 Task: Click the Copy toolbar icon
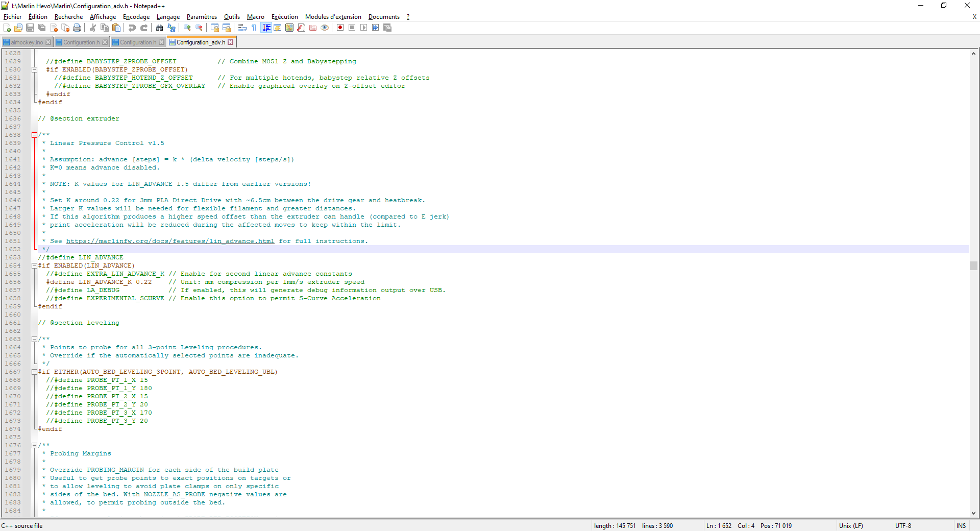click(x=105, y=28)
